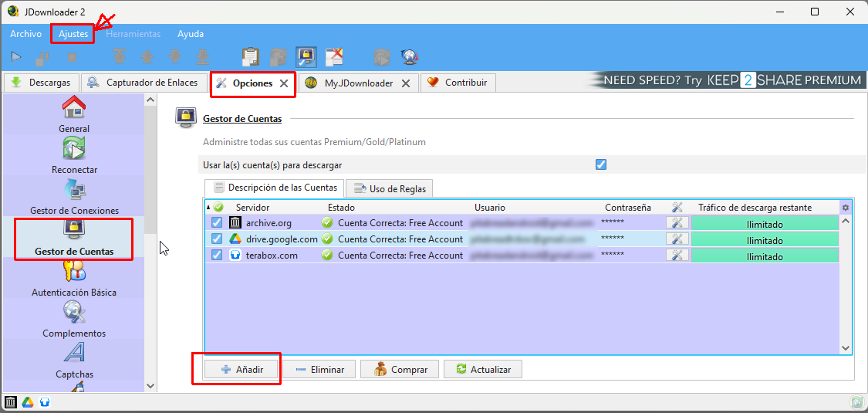Open Complementos settings panel
Image resolution: width=868 pixels, height=413 pixels.
click(74, 319)
